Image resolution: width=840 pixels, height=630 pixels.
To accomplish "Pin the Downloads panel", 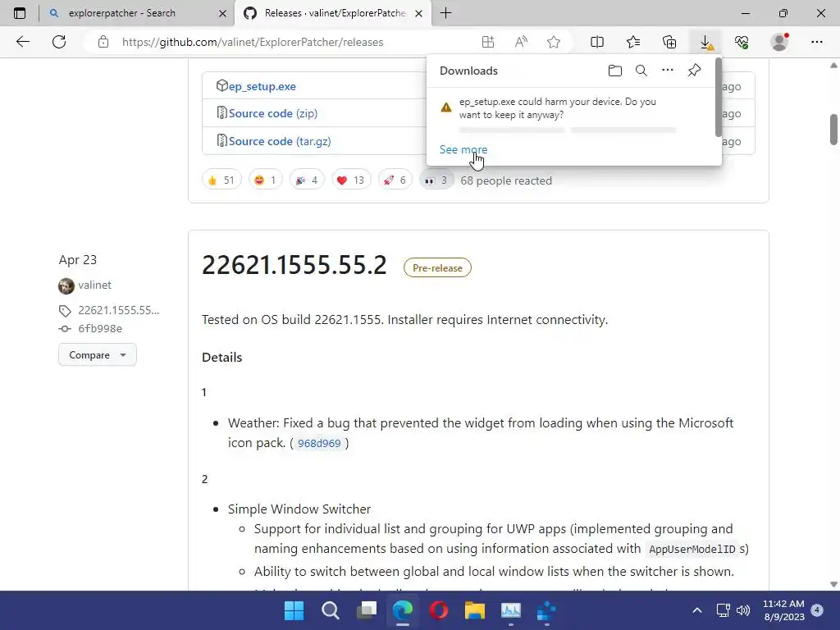I will [694, 71].
